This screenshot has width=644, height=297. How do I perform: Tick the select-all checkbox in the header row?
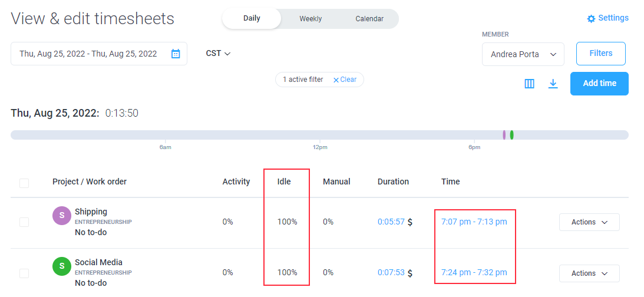point(24,183)
